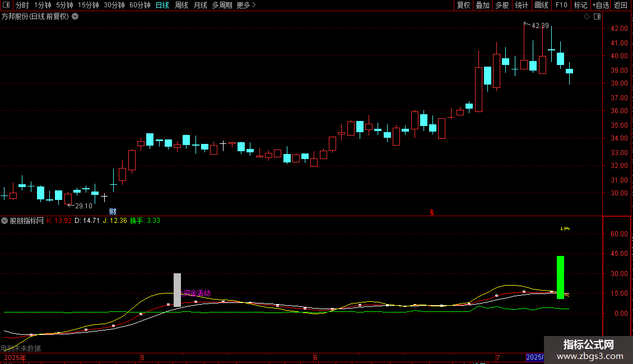Switch to 分时 intraday view
633x364 pixels.
22,5
